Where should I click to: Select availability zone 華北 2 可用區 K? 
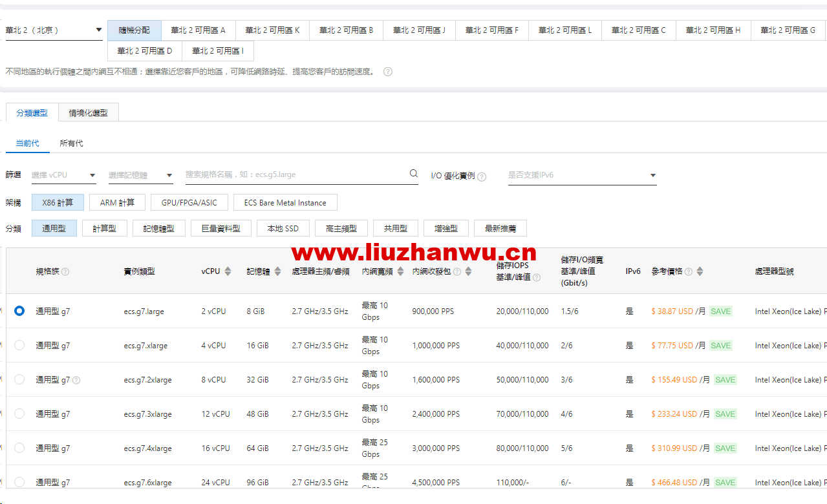point(272,30)
